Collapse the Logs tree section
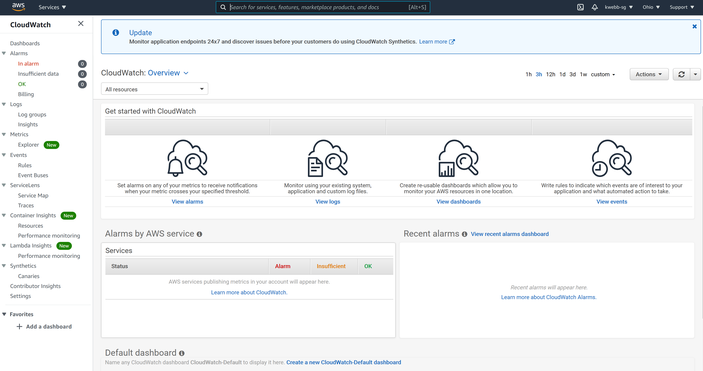 4,104
